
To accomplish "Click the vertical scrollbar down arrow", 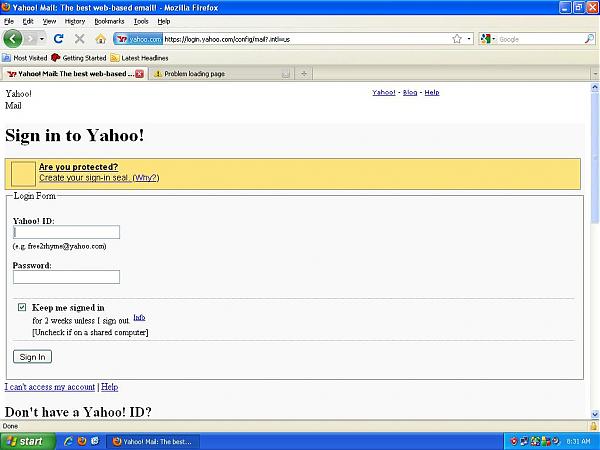I will point(595,414).
